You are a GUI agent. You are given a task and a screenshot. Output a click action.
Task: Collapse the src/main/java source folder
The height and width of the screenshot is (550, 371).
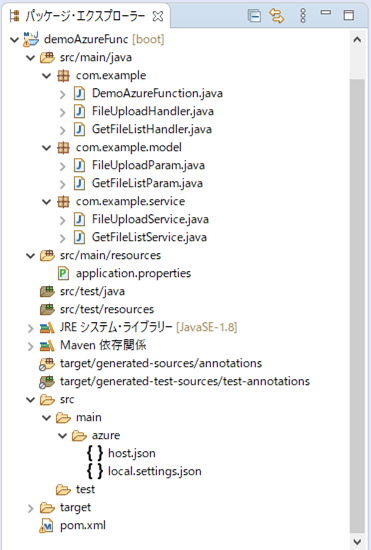31,58
